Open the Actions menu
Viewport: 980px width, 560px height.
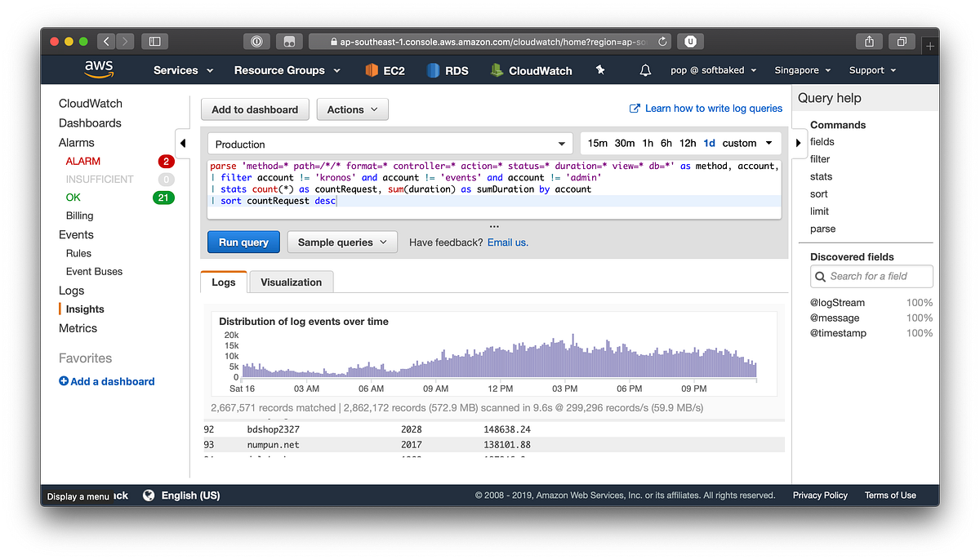tap(352, 109)
